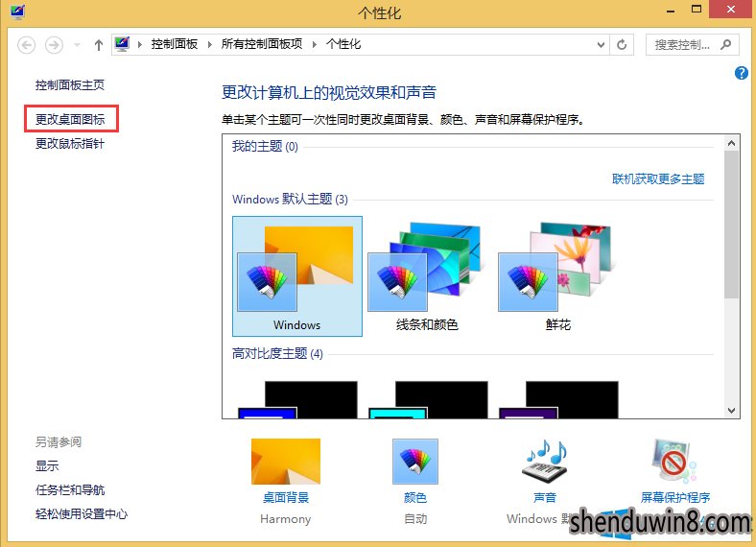Close the 个性化 window
This screenshot has width=756, height=547.
click(x=731, y=10)
